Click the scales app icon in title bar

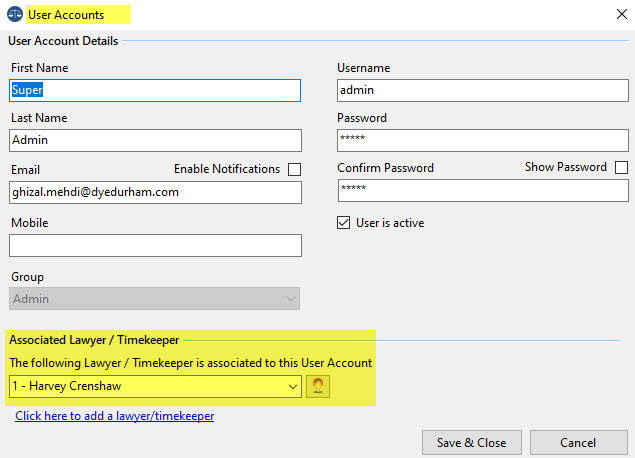click(15, 14)
